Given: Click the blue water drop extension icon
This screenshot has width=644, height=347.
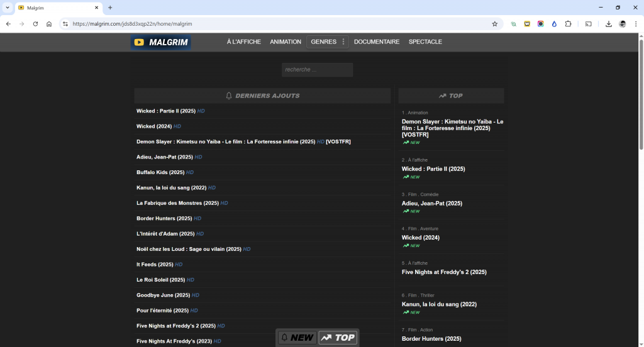Looking at the screenshot, I should pos(554,24).
